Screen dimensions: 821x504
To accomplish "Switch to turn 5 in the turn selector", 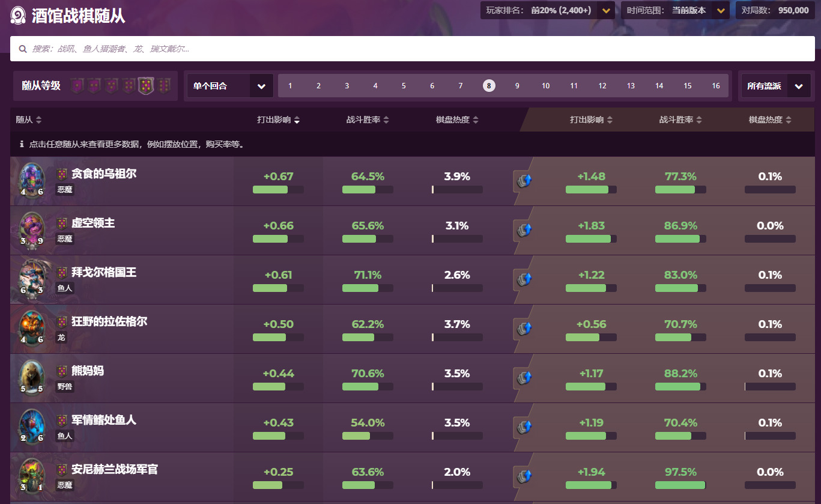I will pos(404,86).
